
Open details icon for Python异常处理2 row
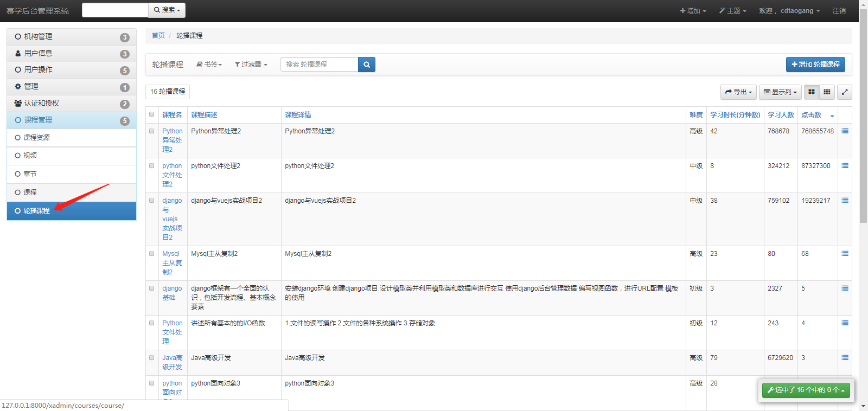(x=845, y=131)
